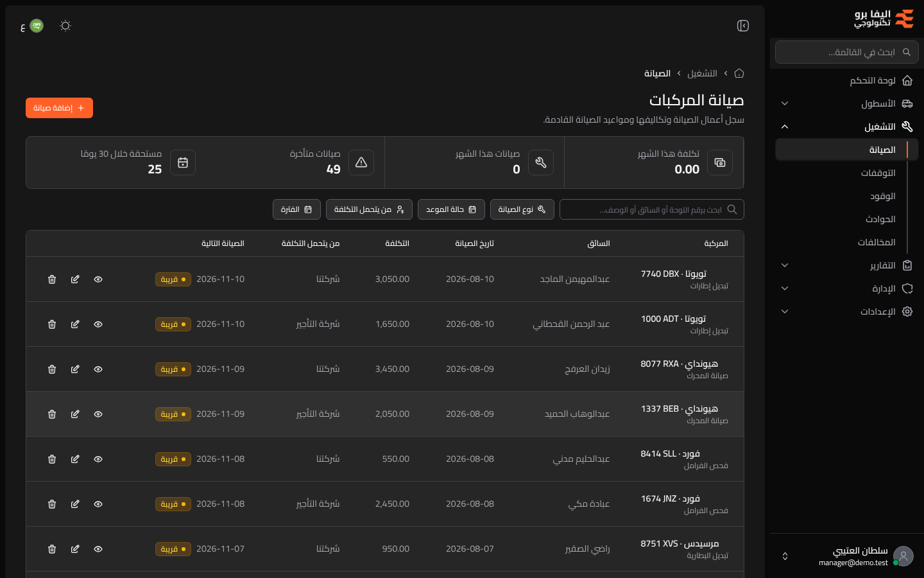Edit the 1000 ADT maintenance record

pos(75,324)
